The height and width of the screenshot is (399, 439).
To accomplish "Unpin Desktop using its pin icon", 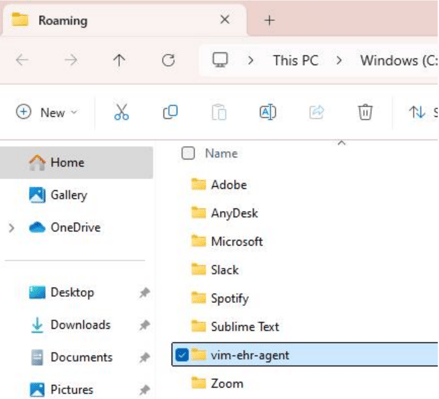I will pyautogui.click(x=144, y=293).
